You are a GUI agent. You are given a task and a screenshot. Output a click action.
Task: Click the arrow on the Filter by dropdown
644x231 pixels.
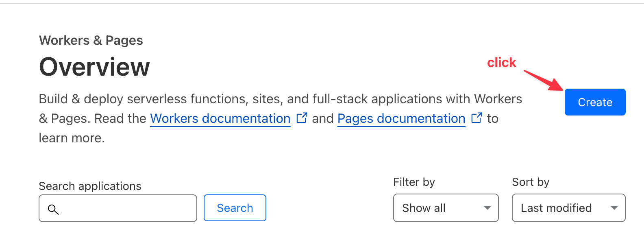coord(487,208)
